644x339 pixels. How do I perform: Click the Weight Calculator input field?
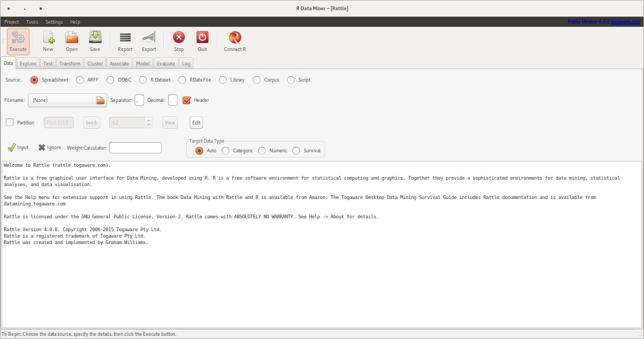(x=135, y=148)
